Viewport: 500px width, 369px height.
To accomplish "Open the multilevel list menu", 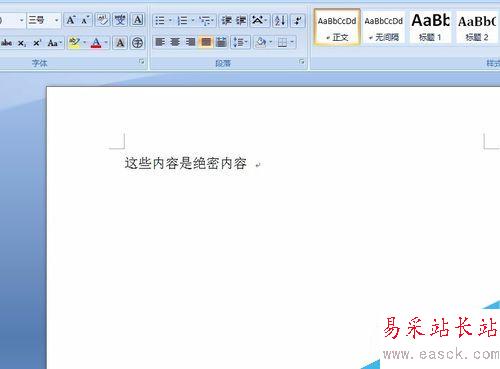I will [207, 21].
